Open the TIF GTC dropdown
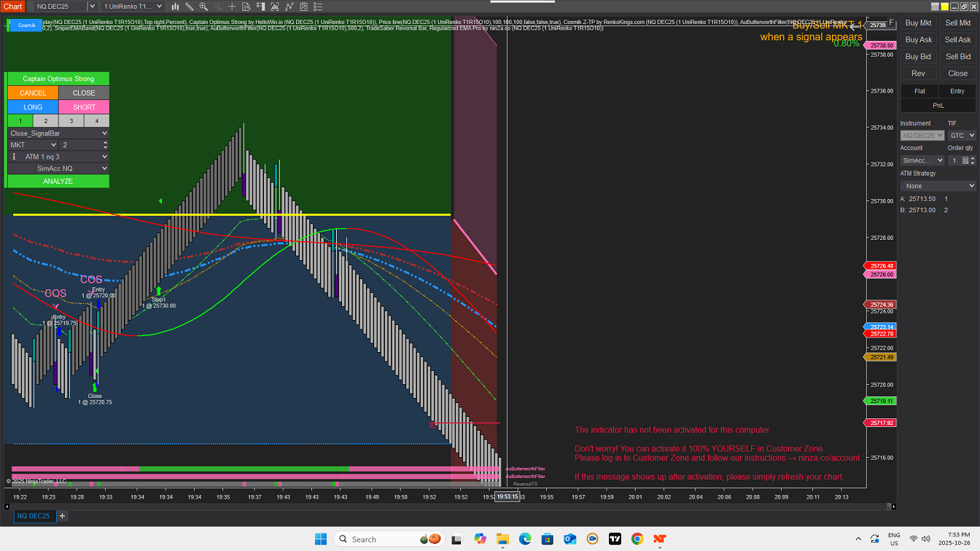 point(962,136)
